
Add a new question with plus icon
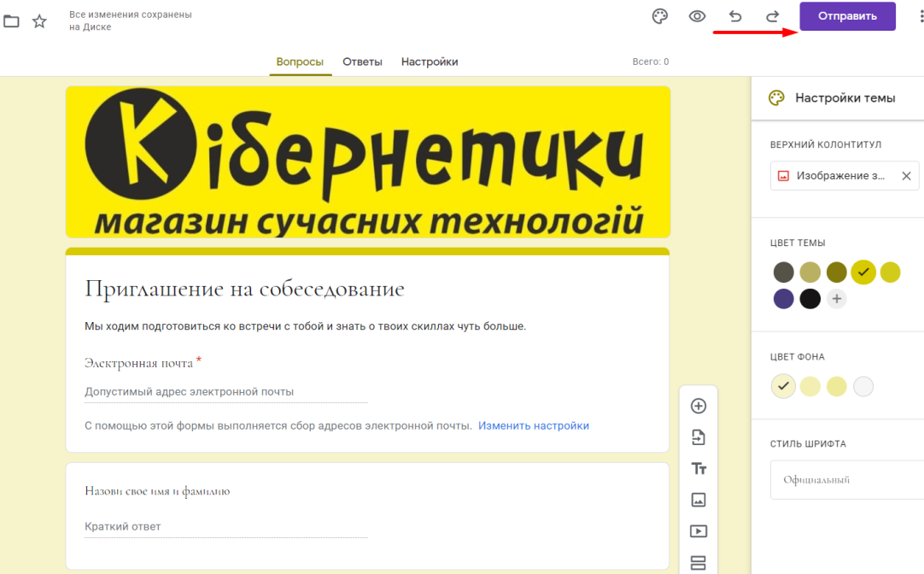[699, 406]
